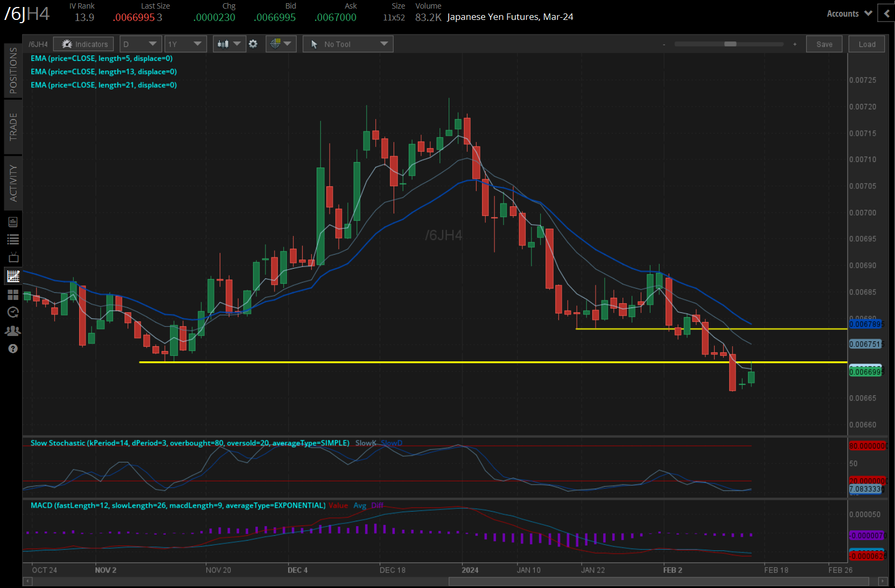
Task: Switch to the POSITIONS side tab
Action: click(x=13, y=71)
